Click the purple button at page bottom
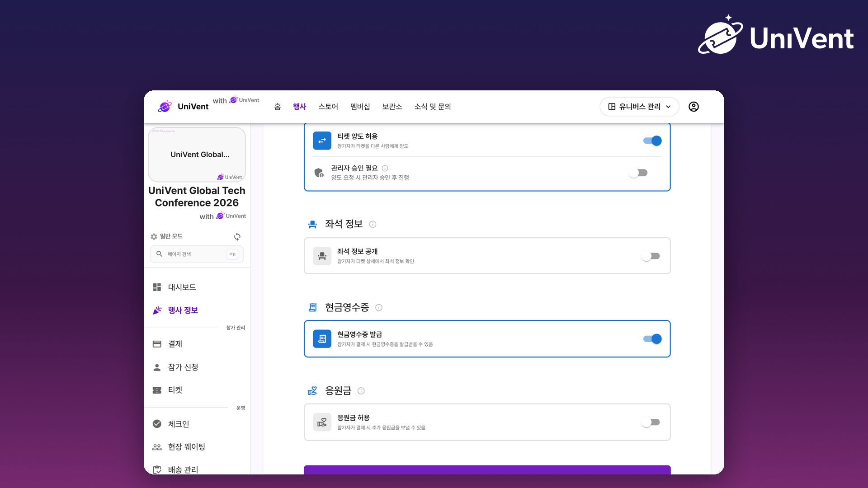Viewport: 868px width, 488px height. pos(487,470)
